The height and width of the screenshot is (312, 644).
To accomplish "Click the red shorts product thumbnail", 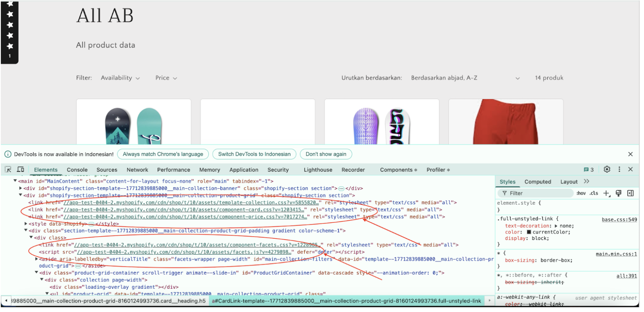I will [x=506, y=122].
